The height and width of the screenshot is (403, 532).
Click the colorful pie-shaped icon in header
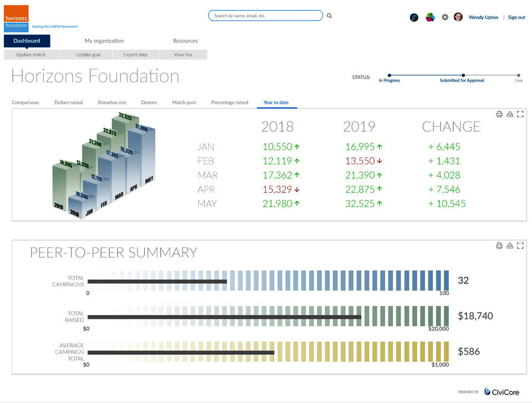[429, 17]
